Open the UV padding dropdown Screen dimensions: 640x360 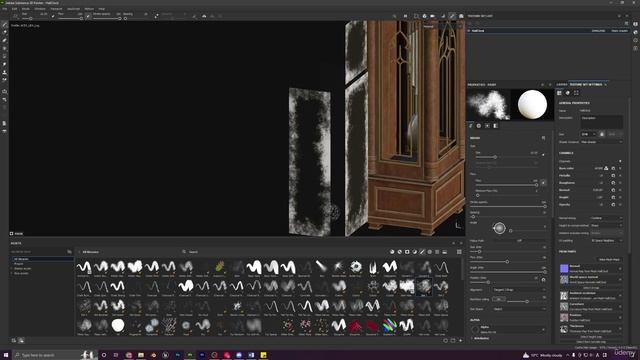coord(606,240)
